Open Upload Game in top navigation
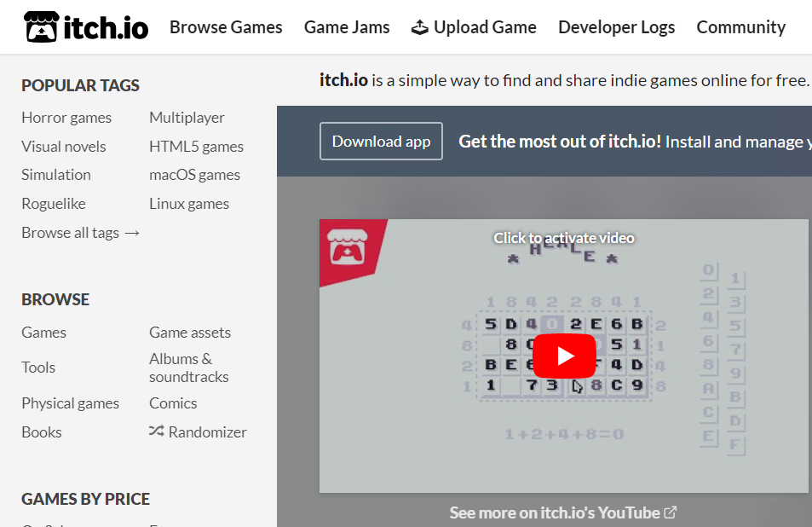812x527 pixels. point(474,27)
